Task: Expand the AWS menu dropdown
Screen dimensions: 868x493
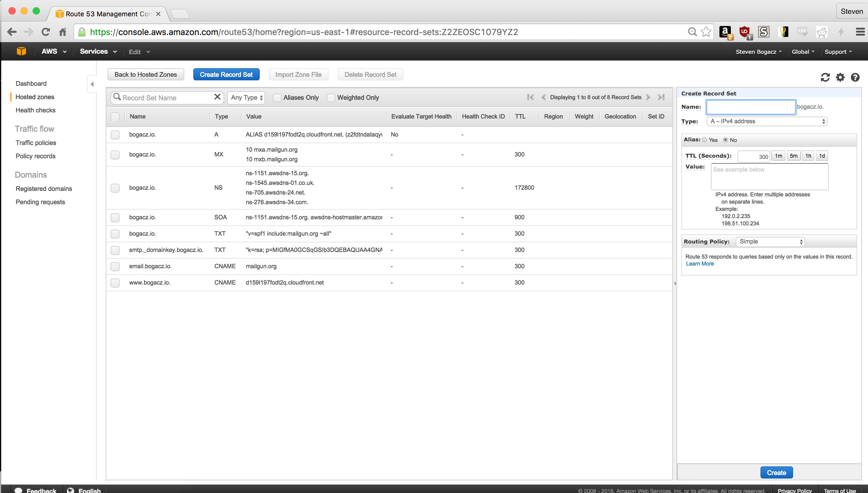Action: [54, 51]
